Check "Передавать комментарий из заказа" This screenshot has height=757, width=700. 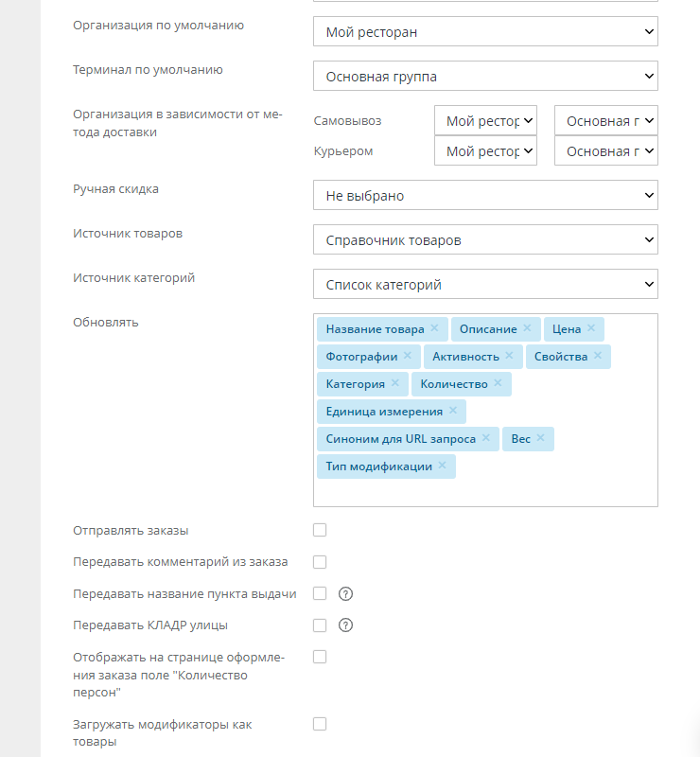pyautogui.click(x=320, y=562)
